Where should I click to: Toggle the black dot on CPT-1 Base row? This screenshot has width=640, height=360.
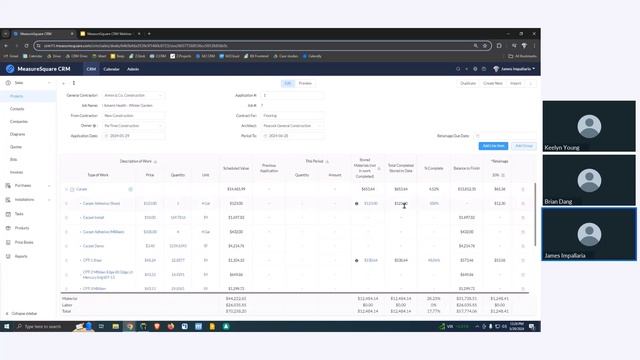pos(356,260)
